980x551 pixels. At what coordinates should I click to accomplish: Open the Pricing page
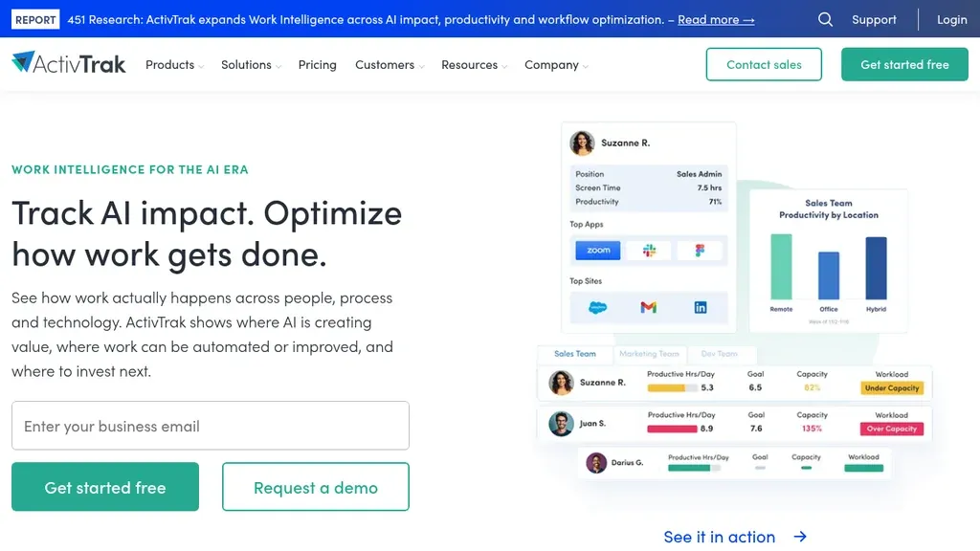pos(317,65)
